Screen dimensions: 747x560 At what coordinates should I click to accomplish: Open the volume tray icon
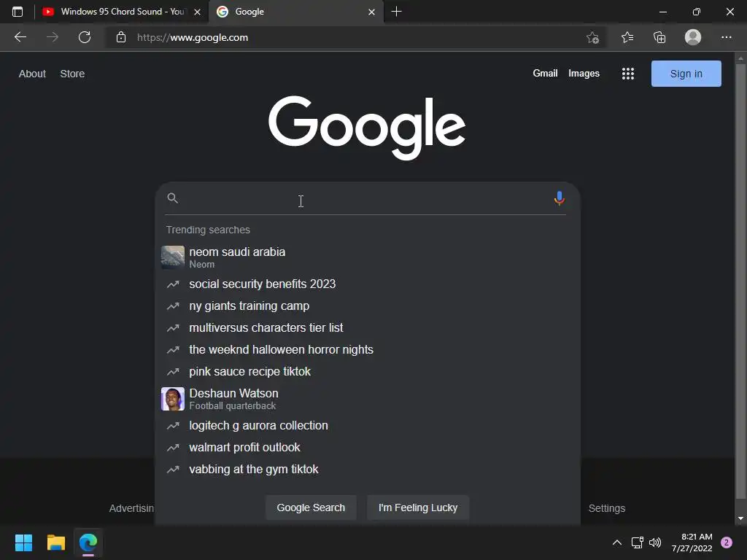(x=656, y=542)
